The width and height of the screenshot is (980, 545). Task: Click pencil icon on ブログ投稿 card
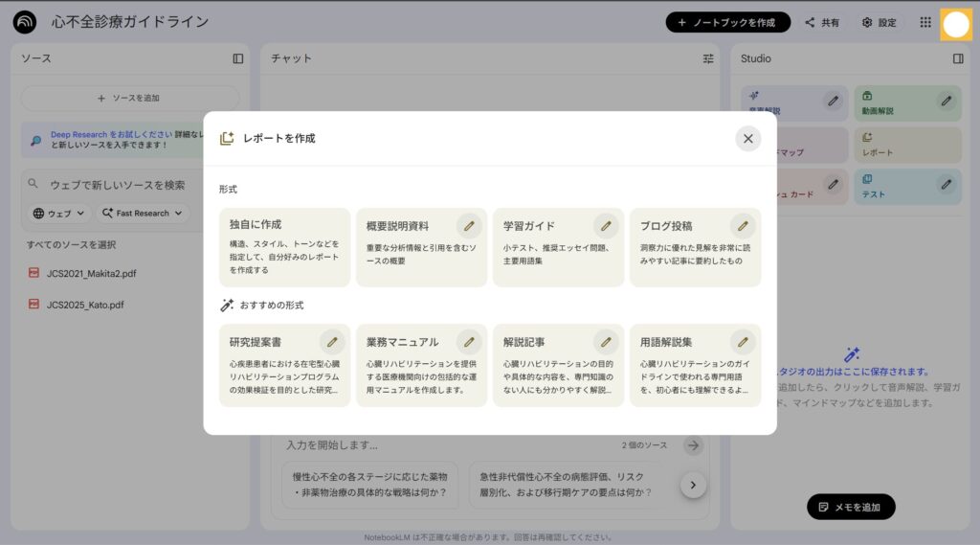(742, 226)
